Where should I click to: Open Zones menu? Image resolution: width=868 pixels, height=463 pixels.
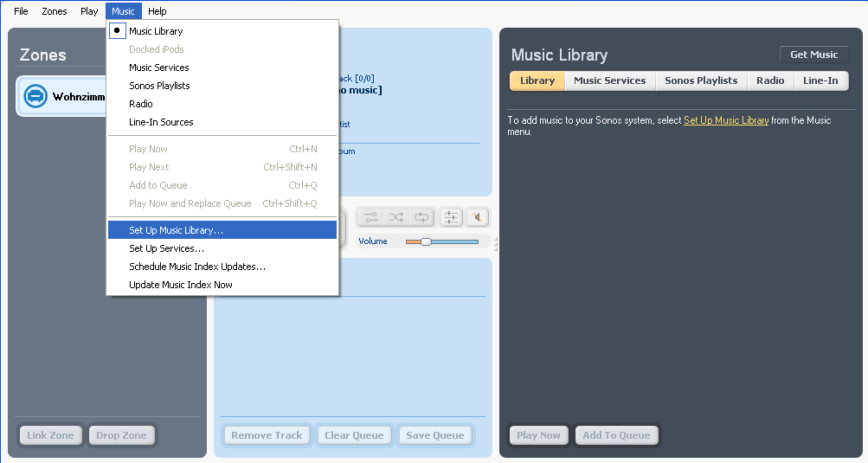click(x=55, y=11)
